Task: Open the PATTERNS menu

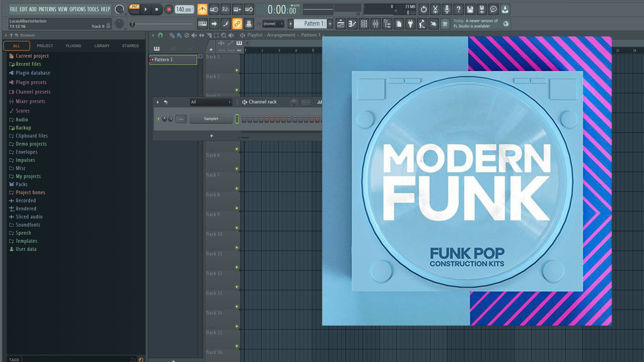Action: [x=47, y=9]
